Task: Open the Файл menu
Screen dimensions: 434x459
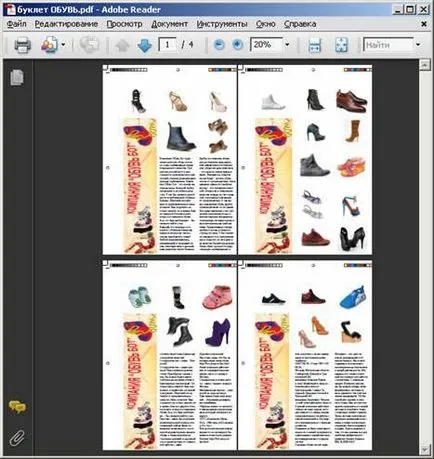Action: pos(17,24)
